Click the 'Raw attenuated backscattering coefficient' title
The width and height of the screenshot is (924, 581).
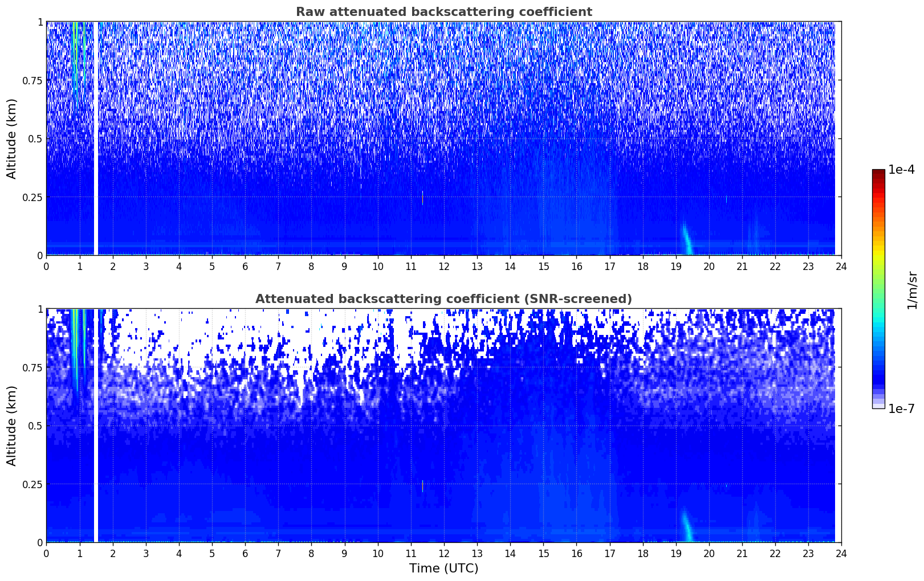(443, 12)
